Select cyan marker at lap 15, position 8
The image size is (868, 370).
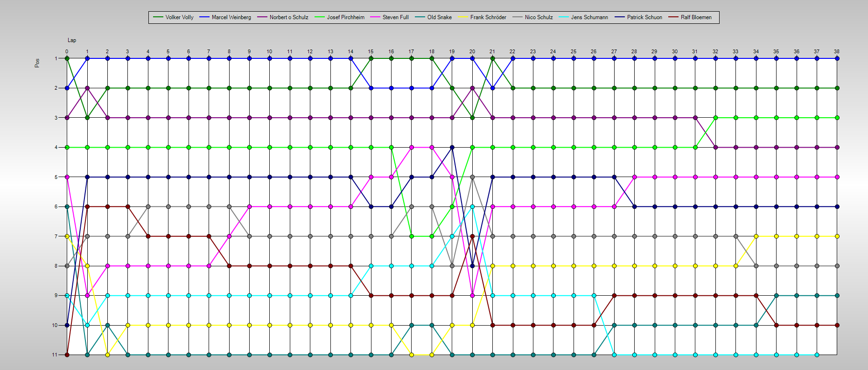coord(371,266)
